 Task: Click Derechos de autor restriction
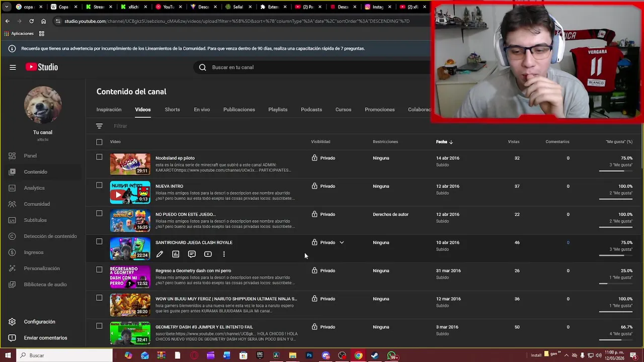[x=390, y=214]
